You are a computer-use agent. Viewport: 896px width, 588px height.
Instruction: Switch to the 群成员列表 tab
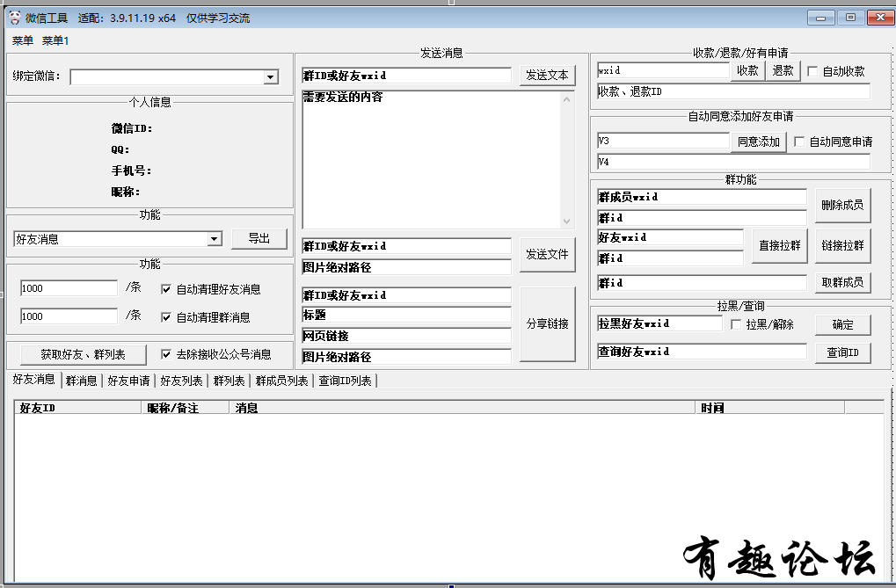tap(281, 381)
